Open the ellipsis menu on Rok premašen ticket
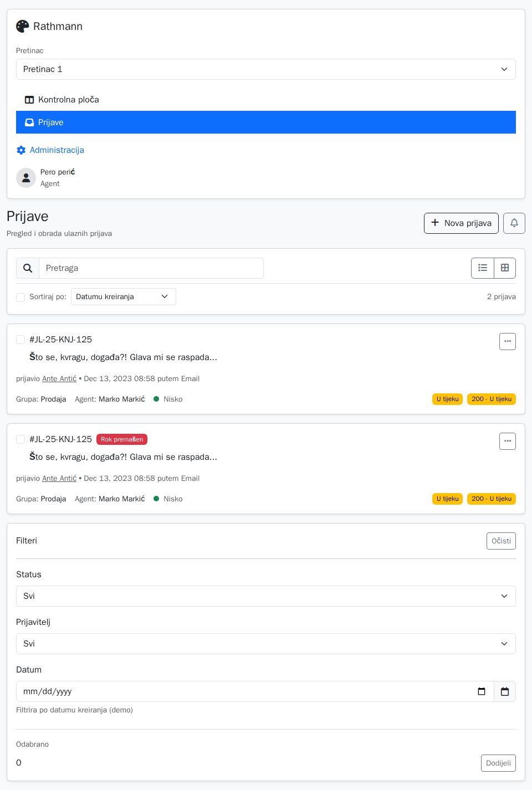This screenshot has height=790, width=532. click(x=507, y=441)
